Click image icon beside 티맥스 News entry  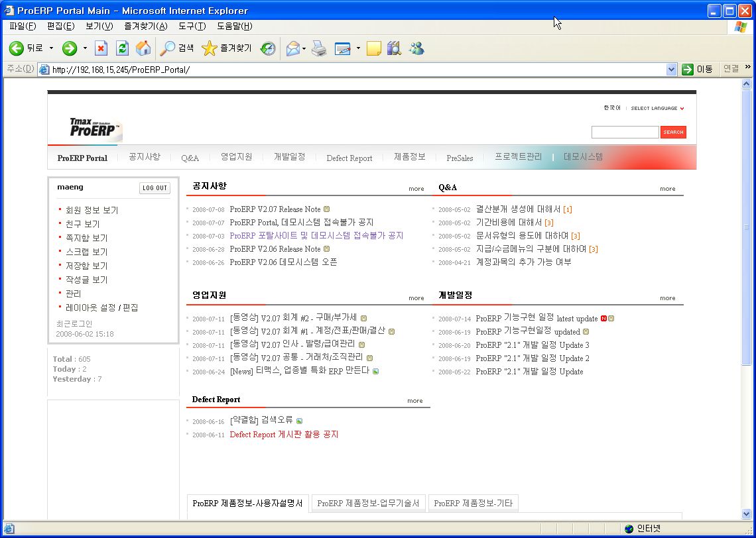tap(375, 371)
